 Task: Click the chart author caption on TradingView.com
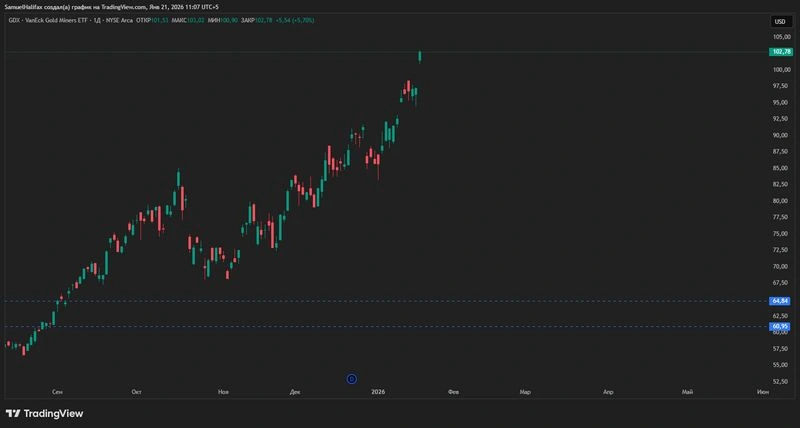[x=111, y=7]
